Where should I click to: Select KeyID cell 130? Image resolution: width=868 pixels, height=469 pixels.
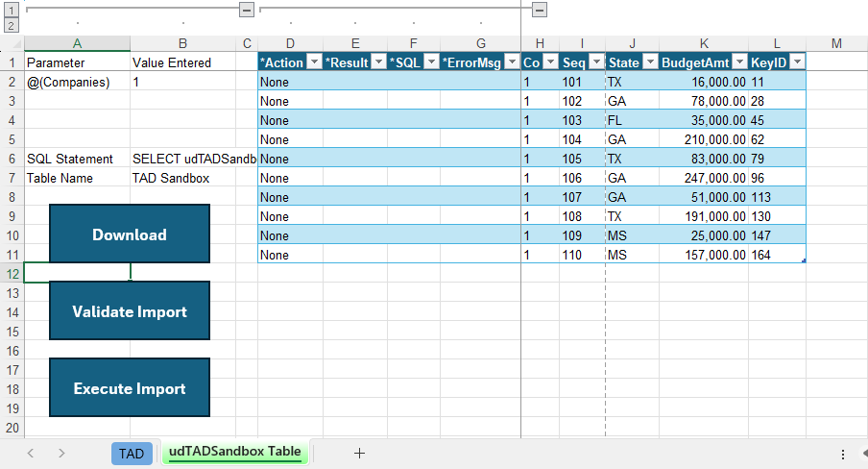click(x=777, y=216)
